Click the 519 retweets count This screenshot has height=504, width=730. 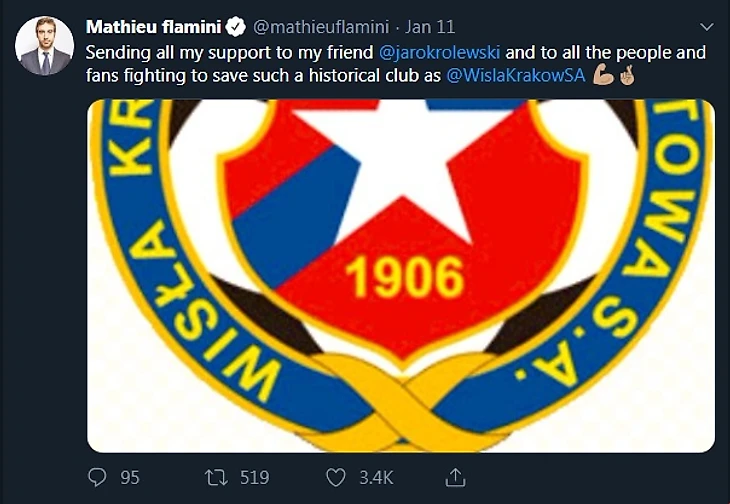coord(254,477)
